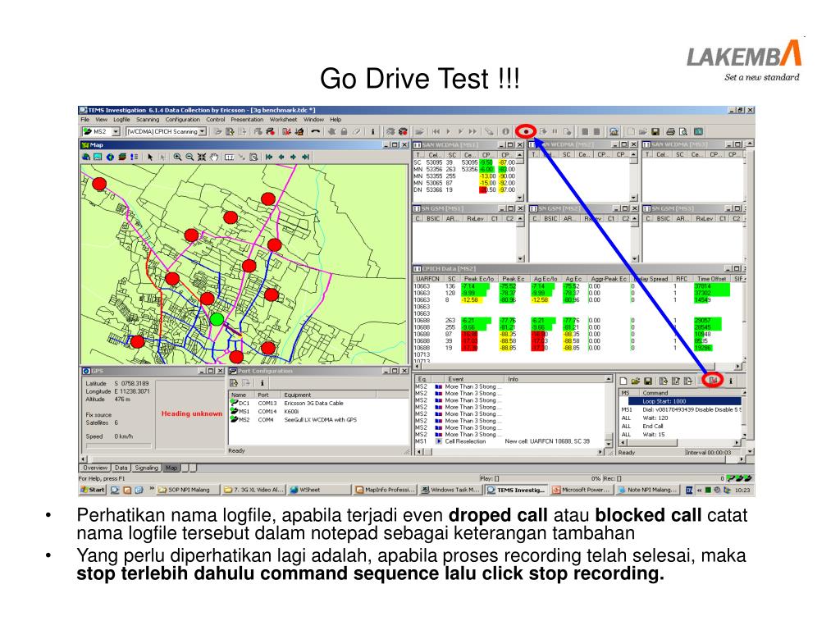Open the [WCDMA] CPICH Scanning dropdown

click(203, 131)
